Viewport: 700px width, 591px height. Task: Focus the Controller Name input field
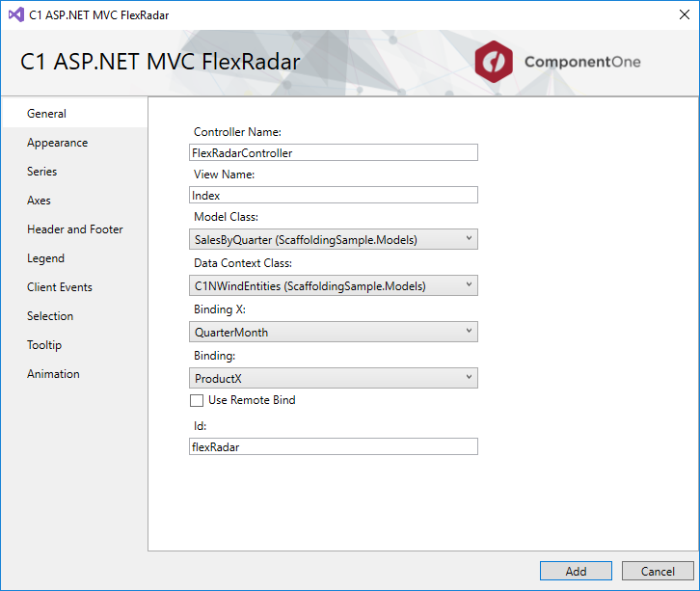334,152
